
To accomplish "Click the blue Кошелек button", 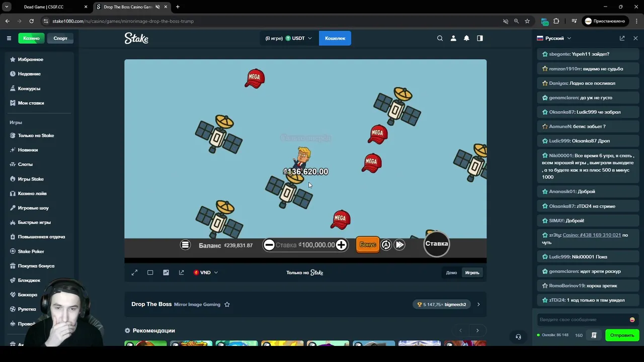I will coord(335,38).
